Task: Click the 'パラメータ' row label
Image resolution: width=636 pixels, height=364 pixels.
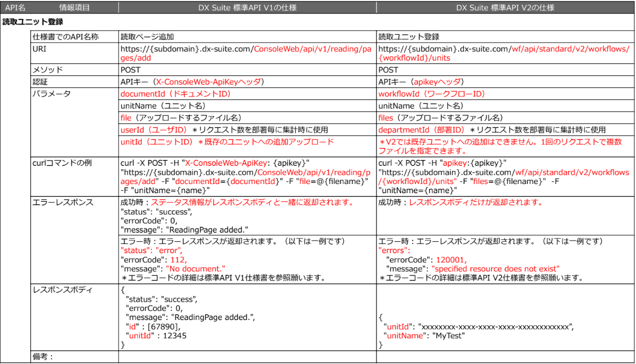Action: (x=51, y=94)
